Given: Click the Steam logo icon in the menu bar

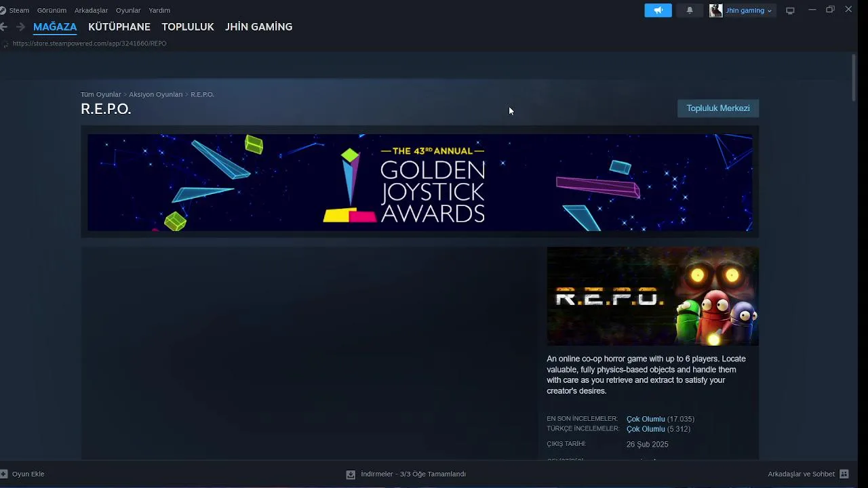Looking at the screenshot, I should click(3, 10).
